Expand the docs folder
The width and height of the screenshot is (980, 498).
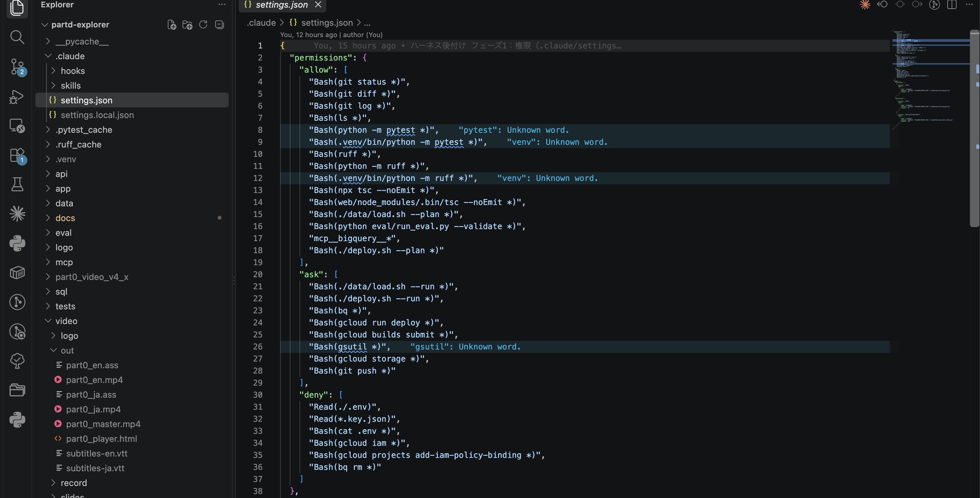pyautogui.click(x=48, y=218)
